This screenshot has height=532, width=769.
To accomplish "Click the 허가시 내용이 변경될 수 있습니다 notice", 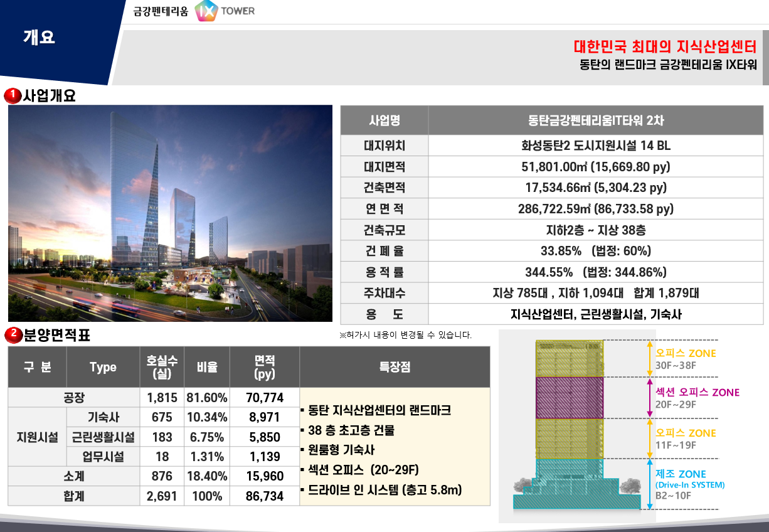I will 405,335.
